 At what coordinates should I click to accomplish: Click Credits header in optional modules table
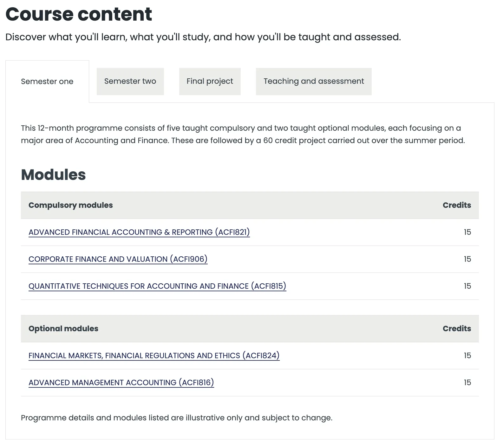[457, 329]
